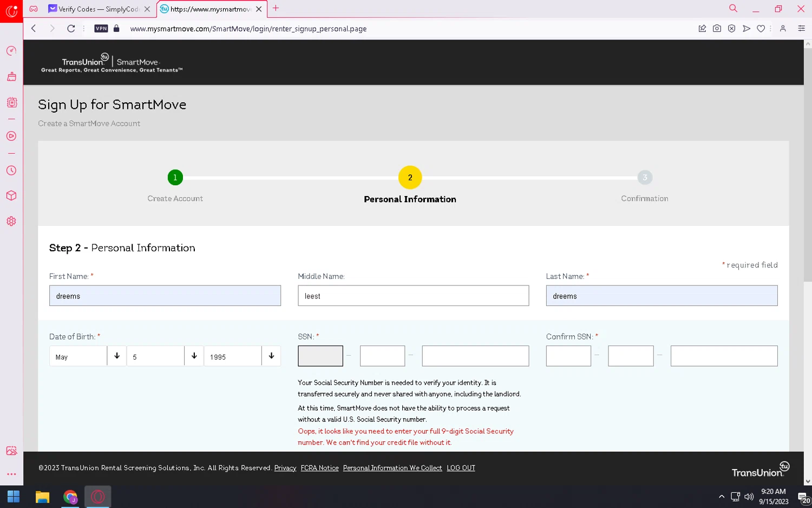The width and height of the screenshot is (812, 508).
Task: Click the VPN badge in address bar
Action: point(101,29)
